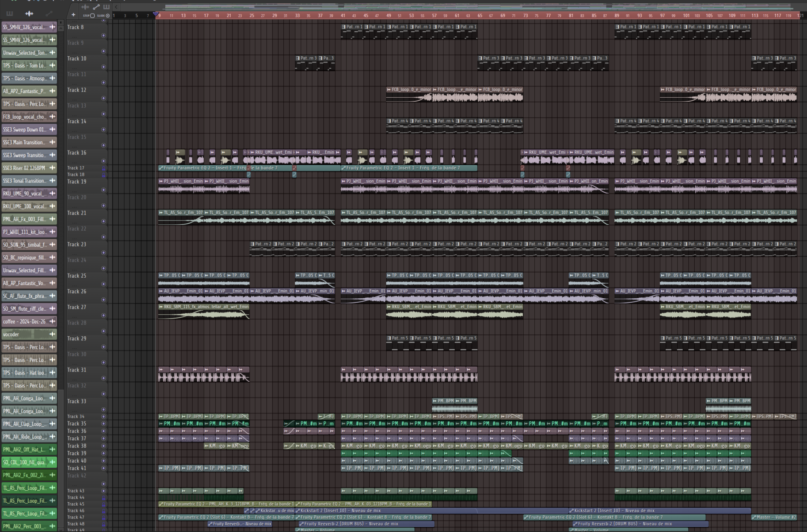Toggle the SLIDE mode radio button

click(107, 16)
